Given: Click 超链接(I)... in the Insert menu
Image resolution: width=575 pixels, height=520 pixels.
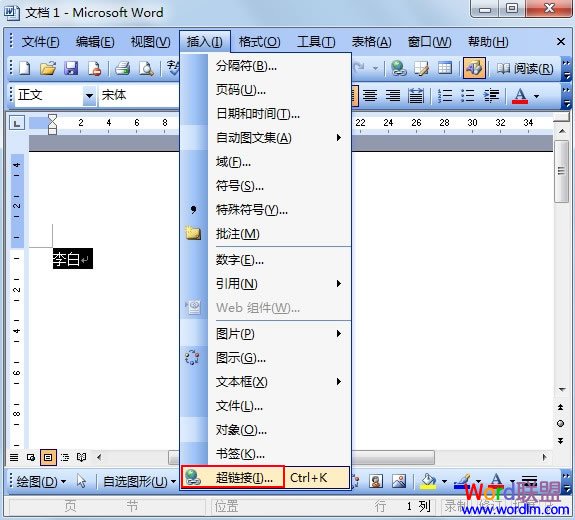Looking at the screenshot, I should coord(265,477).
